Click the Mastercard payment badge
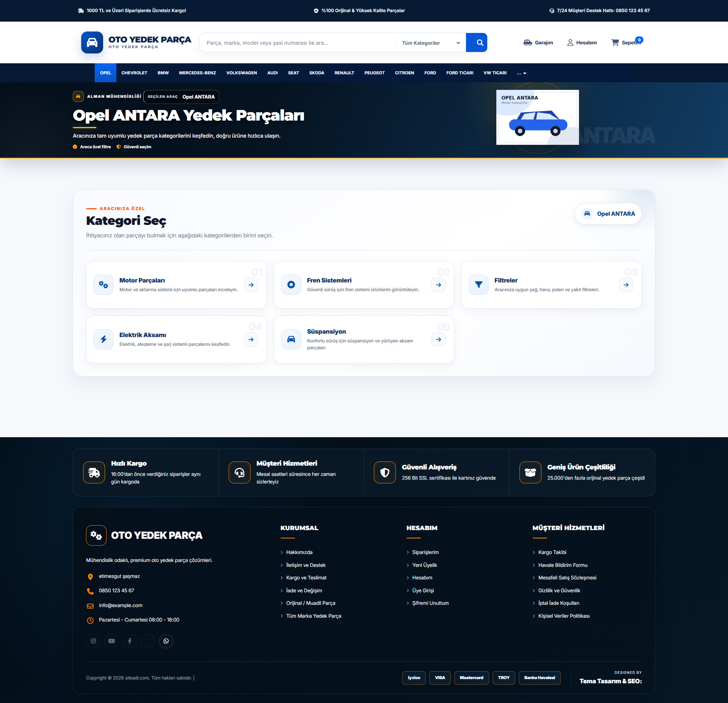 (472, 678)
